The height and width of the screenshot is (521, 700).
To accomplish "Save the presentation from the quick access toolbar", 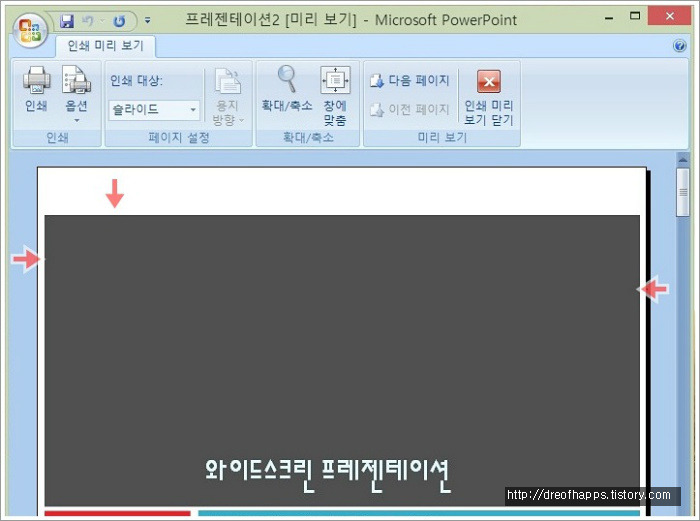I will [x=67, y=21].
